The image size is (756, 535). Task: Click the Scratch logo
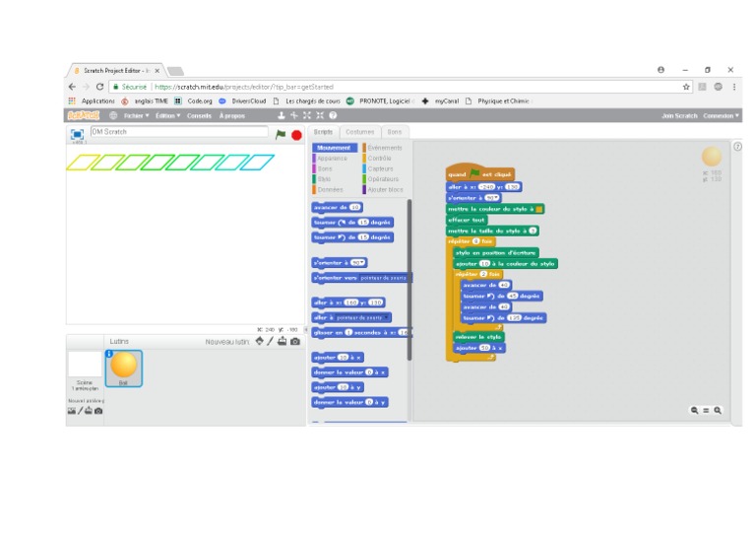[83, 115]
